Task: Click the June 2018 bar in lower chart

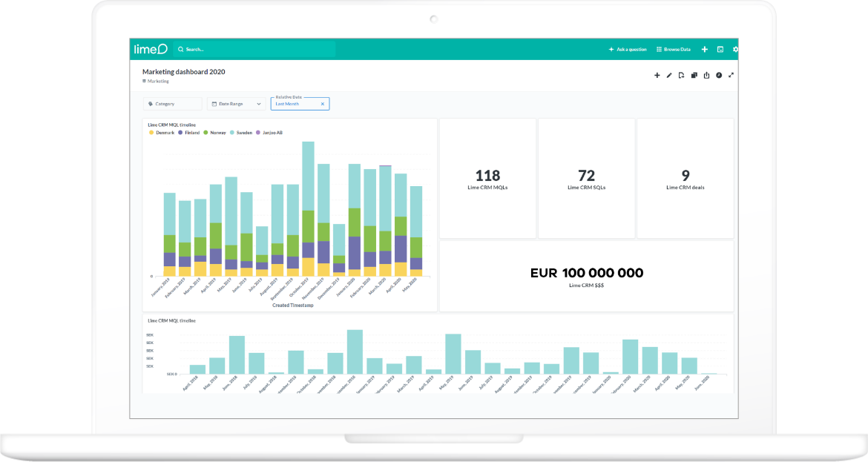Action: tap(237, 354)
